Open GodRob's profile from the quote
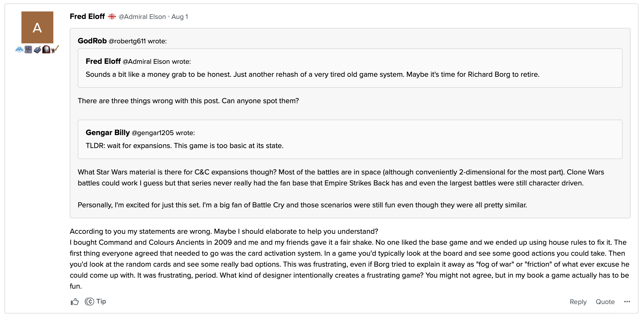 coord(92,41)
